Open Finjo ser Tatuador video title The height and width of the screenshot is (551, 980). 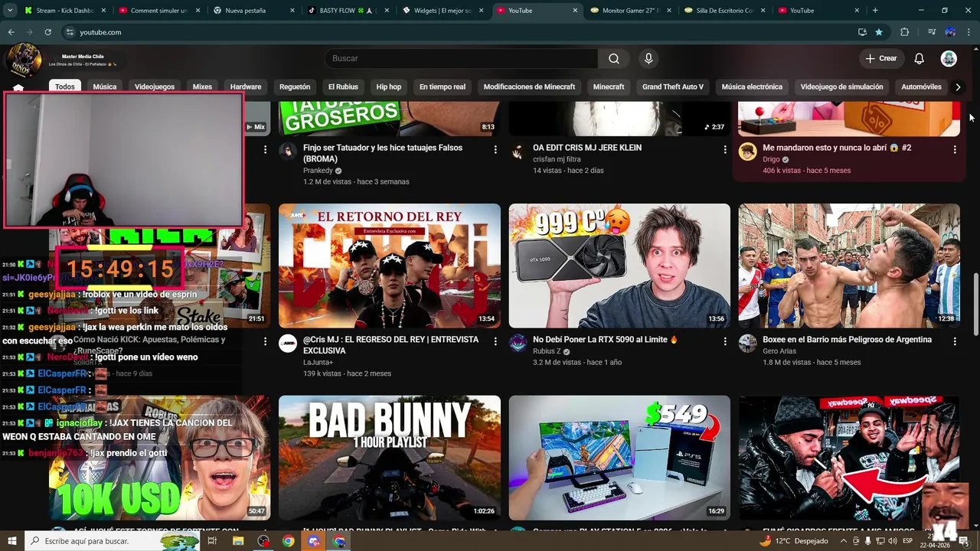click(383, 153)
